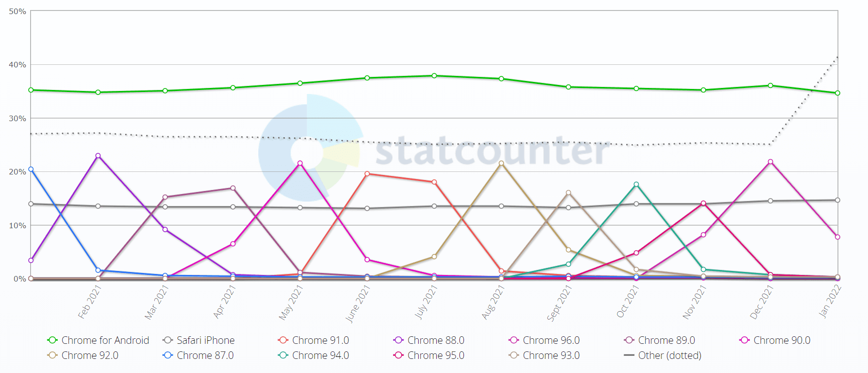Click the Other (dotted) legend line icon
The height and width of the screenshot is (373, 868).
tap(629, 355)
